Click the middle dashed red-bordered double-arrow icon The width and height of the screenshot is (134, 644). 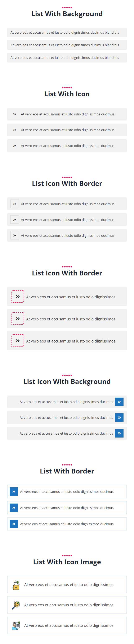click(18, 319)
